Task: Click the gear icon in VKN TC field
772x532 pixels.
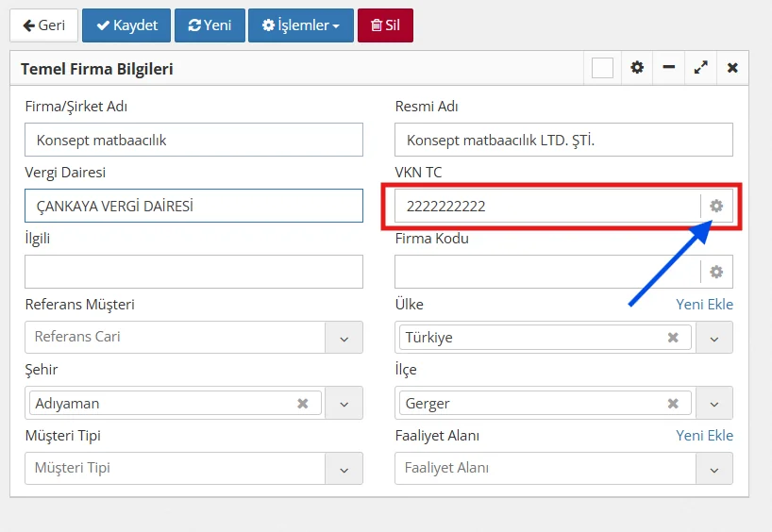Action: [x=716, y=206]
